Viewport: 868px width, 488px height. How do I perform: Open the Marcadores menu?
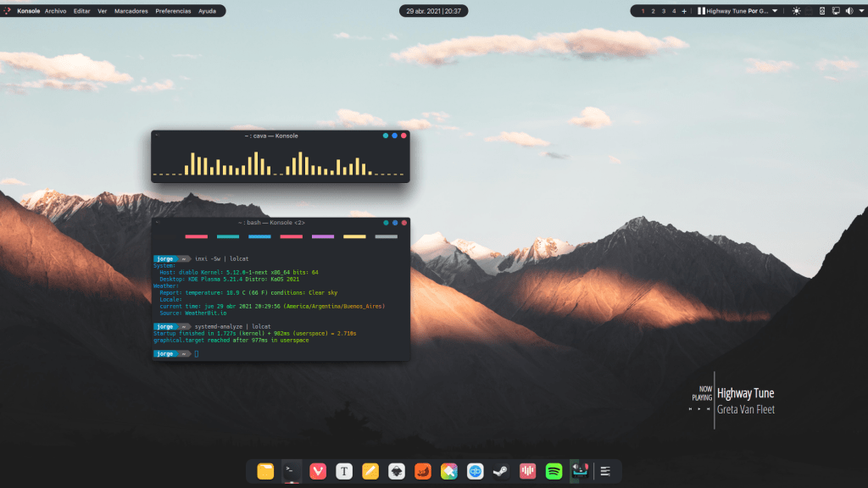click(x=131, y=11)
